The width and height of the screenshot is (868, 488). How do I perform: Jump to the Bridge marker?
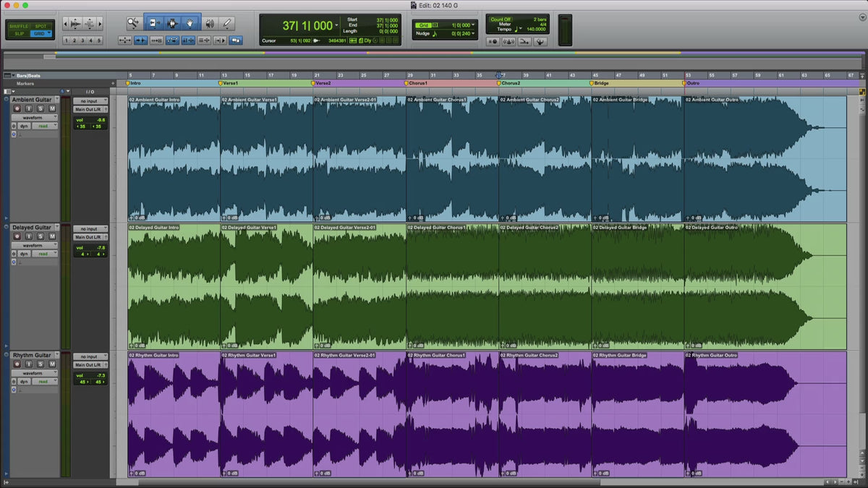[x=603, y=83]
